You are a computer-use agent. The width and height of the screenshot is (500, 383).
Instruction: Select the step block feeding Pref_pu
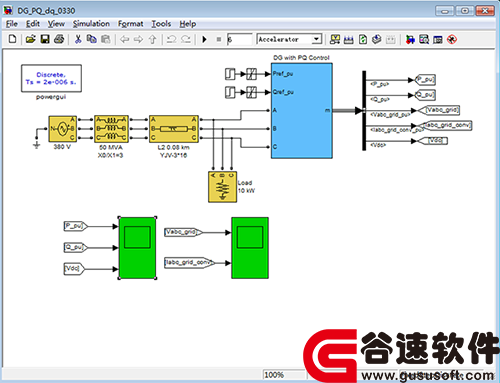230,74
